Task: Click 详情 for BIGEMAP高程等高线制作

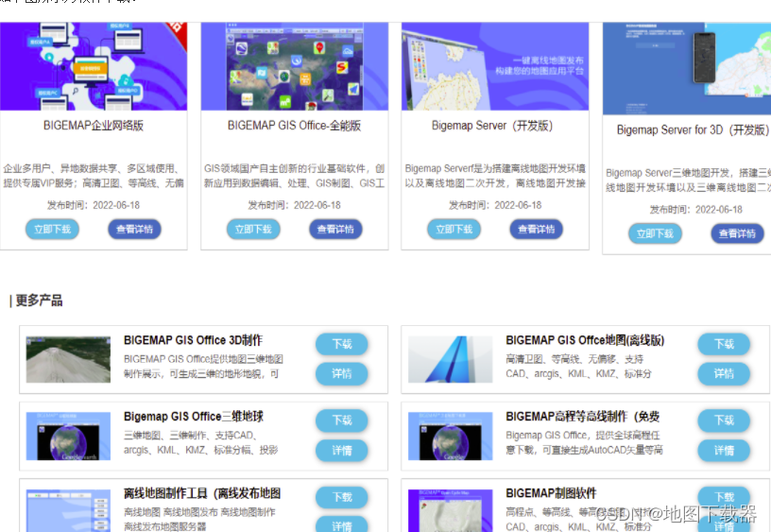Action: (724, 451)
